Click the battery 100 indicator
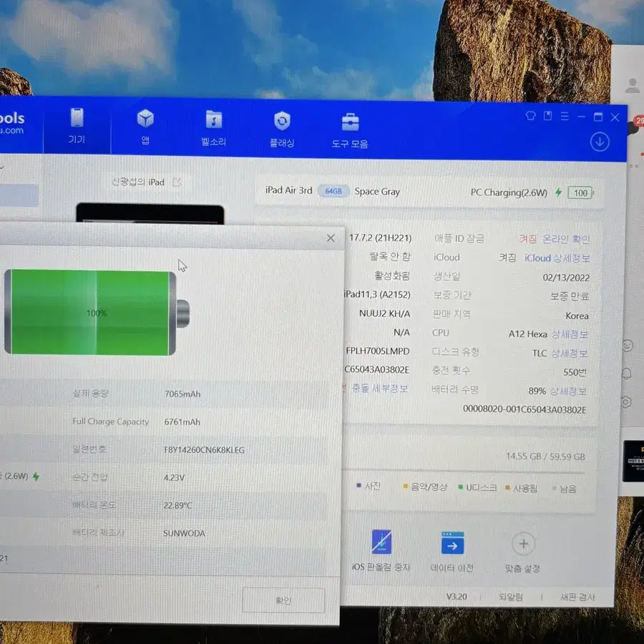Viewport: 644px width, 644px height. pyautogui.click(x=580, y=193)
